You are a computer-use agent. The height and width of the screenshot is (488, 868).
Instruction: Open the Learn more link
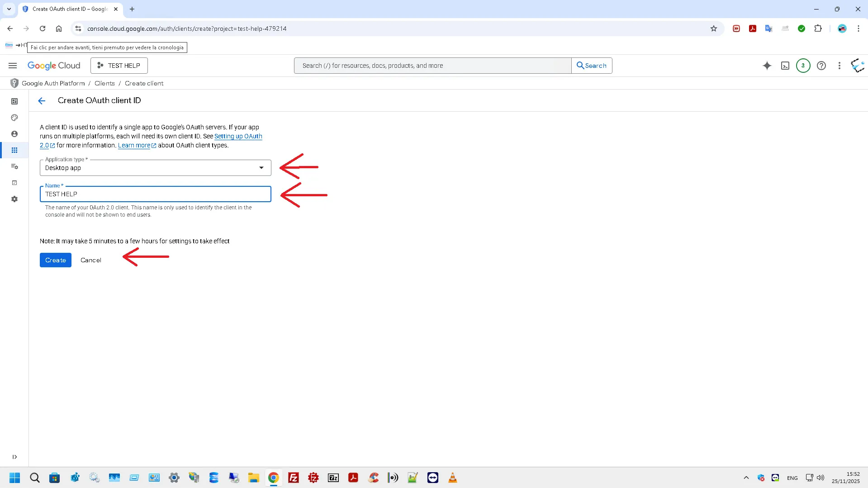coord(134,145)
